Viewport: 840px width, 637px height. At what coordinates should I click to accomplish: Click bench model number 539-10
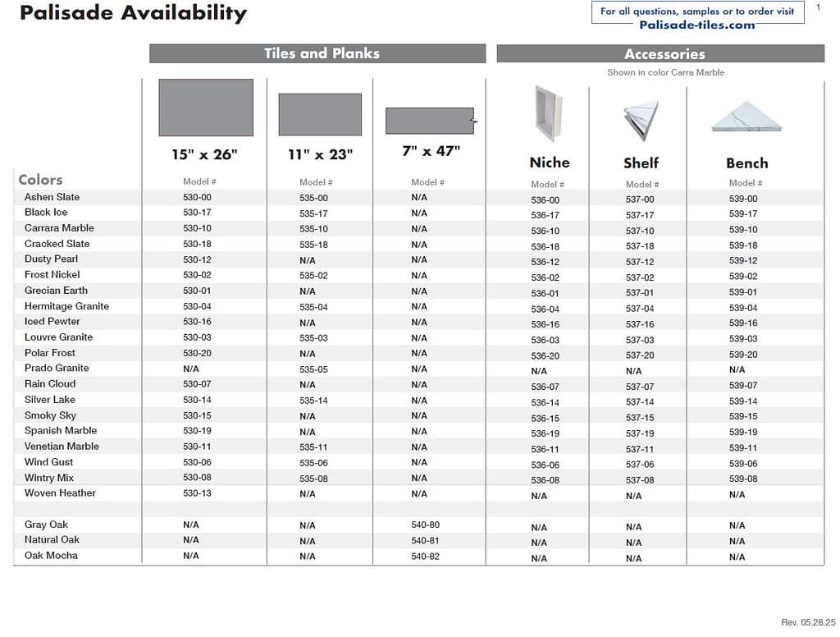(743, 230)
